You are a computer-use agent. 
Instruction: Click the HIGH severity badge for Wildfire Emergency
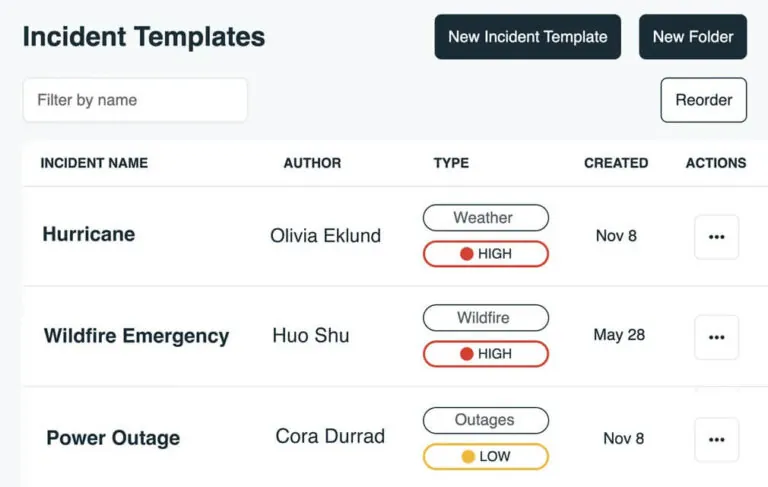485,354
